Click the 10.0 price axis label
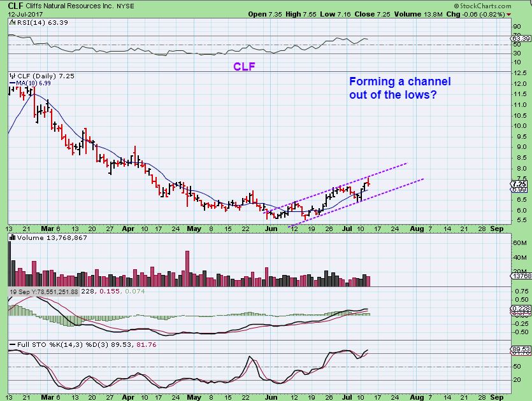The height and width of the screenshot is (401, 532). 519,126
